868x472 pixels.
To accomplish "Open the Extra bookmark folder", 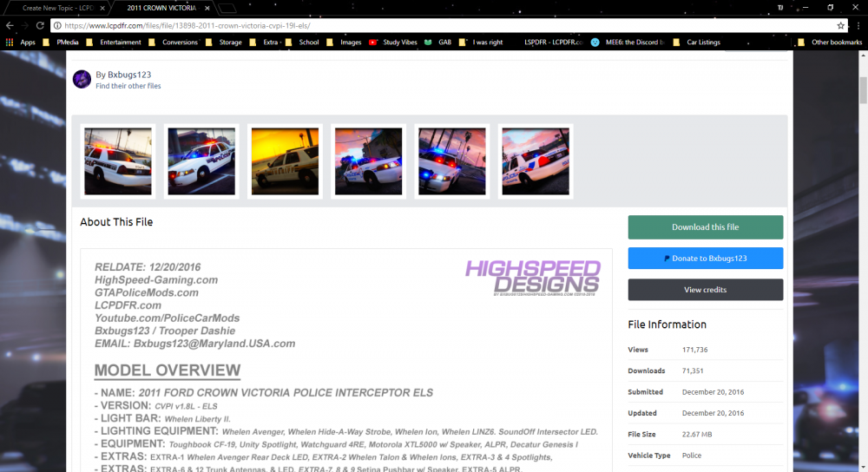I will point(265,42).
